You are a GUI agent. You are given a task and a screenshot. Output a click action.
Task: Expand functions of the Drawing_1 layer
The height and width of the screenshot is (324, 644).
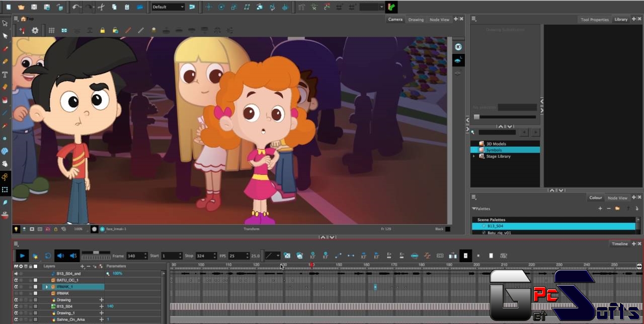point(101,313)
